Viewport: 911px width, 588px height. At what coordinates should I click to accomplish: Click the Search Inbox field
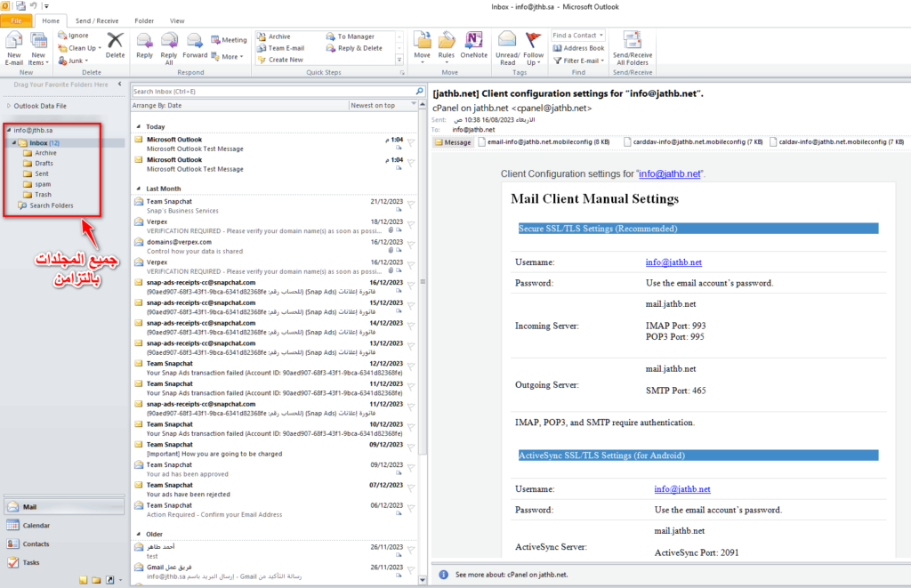tap(271, 91)
